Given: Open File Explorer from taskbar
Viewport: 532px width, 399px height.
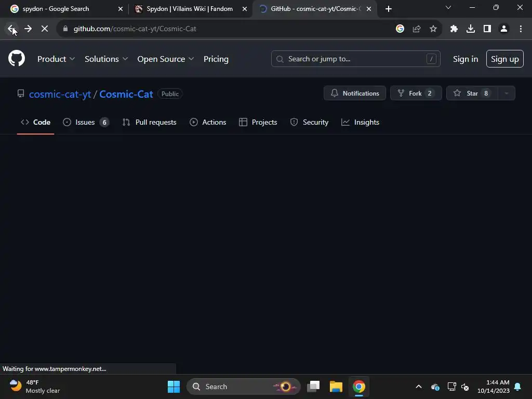Looking at the screenshot, I should point(336,387).
